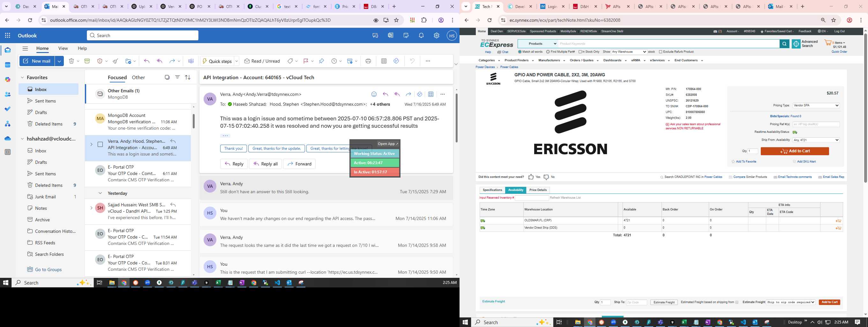The image size is (868, 327).
Task: Open To Do checkmark in Outlook left rail
Action: 8,109
